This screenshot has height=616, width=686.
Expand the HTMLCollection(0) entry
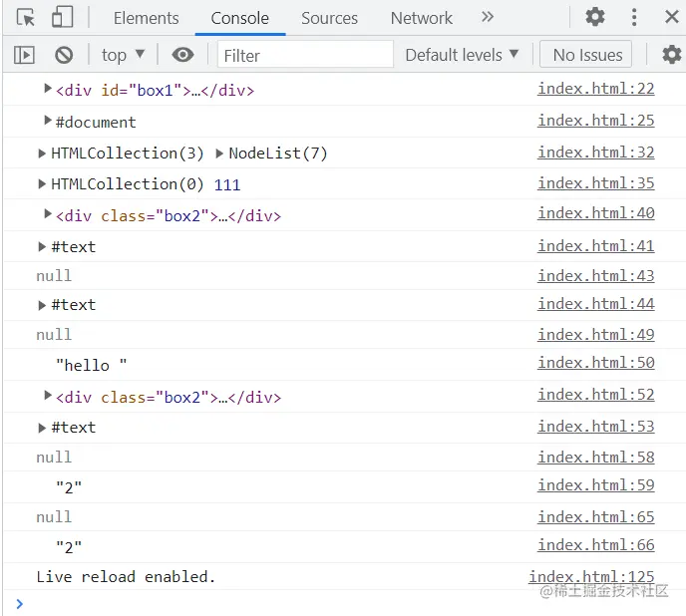coord(42,184)
